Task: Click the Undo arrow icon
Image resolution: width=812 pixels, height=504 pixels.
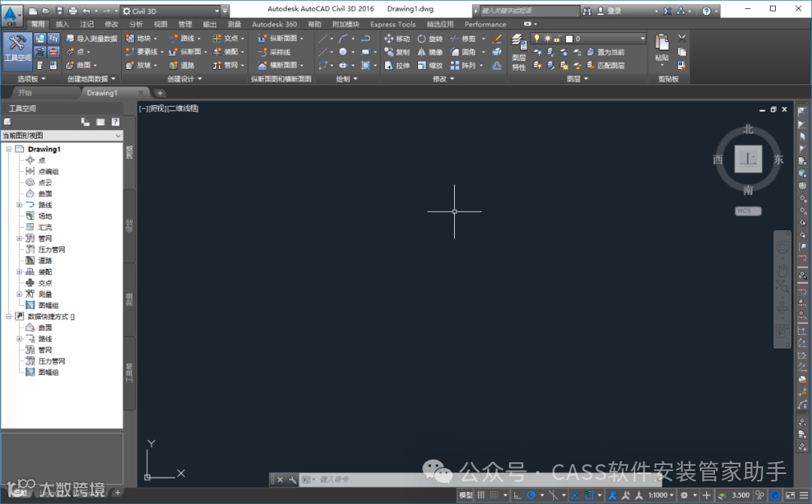Action: click(x=86, y=11)
